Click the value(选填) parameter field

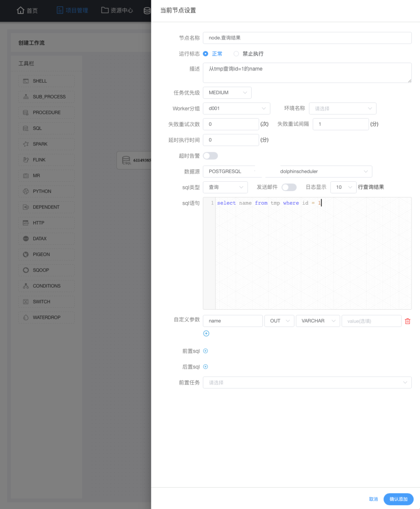coord(371,321)
